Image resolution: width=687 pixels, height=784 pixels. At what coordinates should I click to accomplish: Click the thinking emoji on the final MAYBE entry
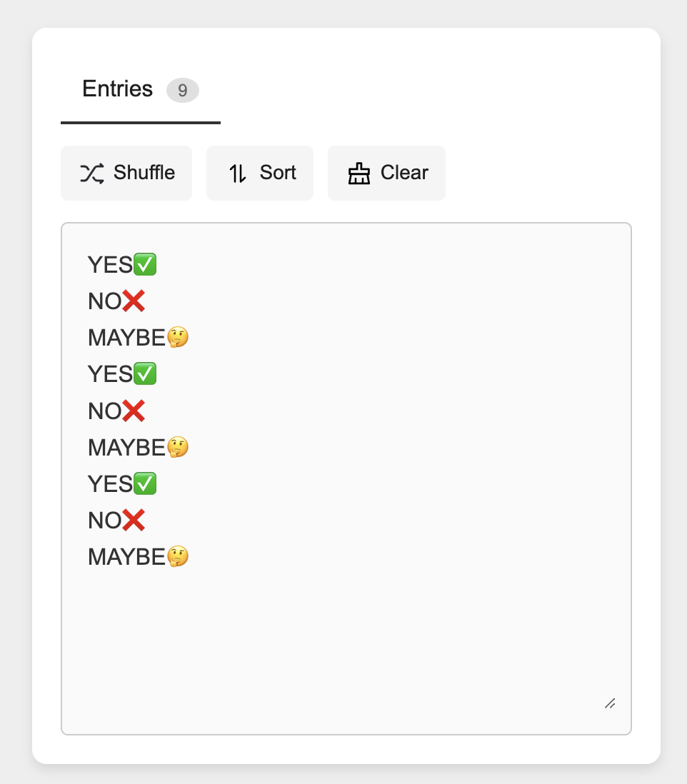pyautogui.click(x=179, y=556)
